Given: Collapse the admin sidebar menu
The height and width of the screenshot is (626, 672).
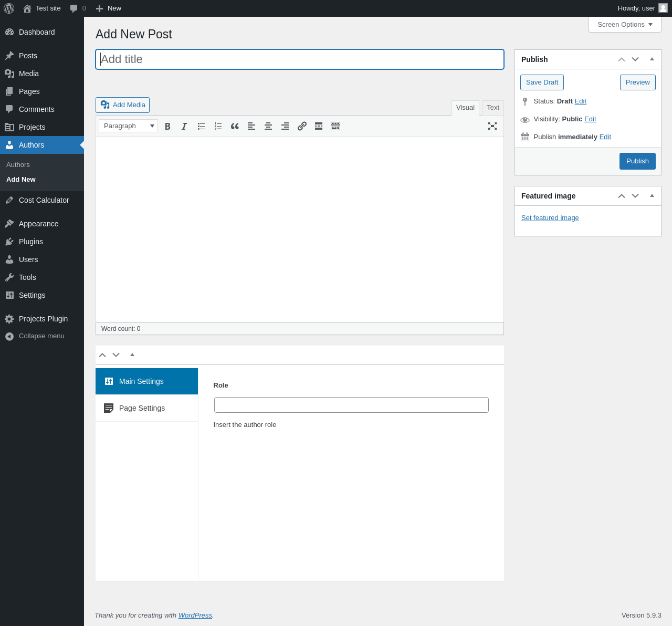Looking at the screenshot, I should tap(42, 336).
